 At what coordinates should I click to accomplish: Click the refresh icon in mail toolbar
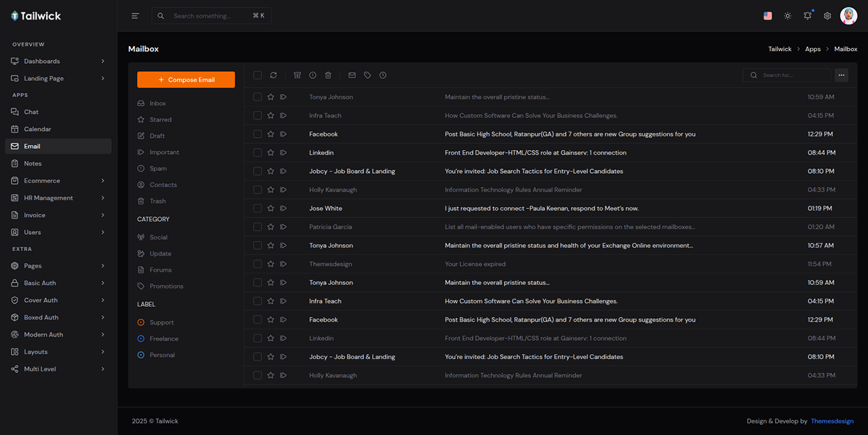273,75
